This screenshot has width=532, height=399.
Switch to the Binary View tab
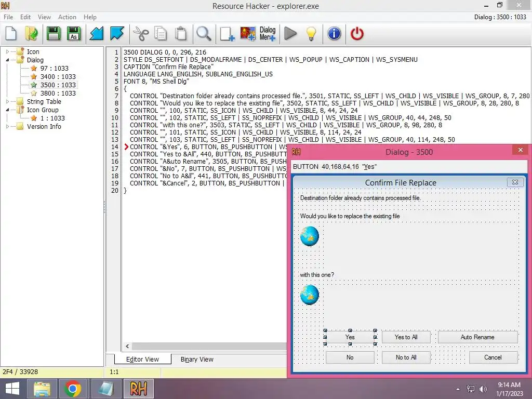[197, 360]
